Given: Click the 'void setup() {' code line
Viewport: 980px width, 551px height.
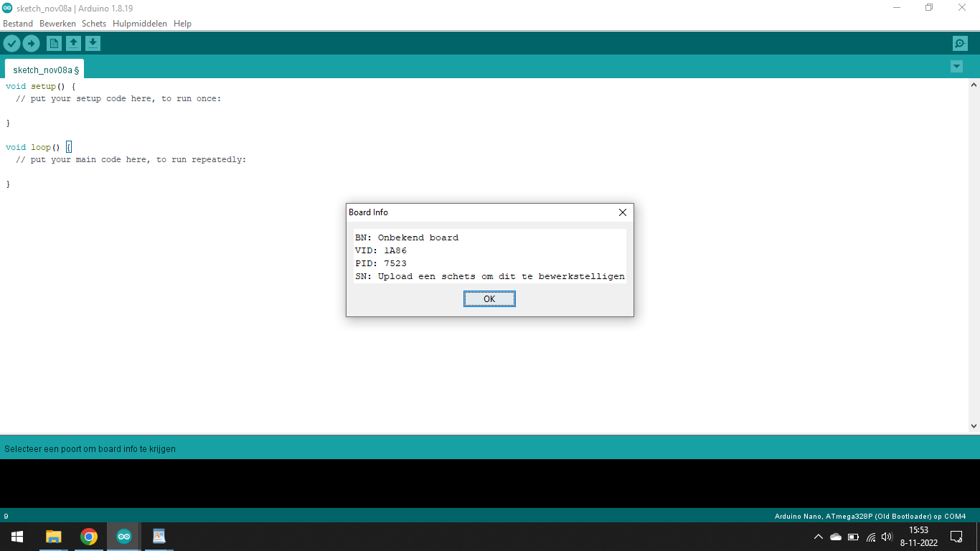Looking at the screenshot, I should [41, 86].
